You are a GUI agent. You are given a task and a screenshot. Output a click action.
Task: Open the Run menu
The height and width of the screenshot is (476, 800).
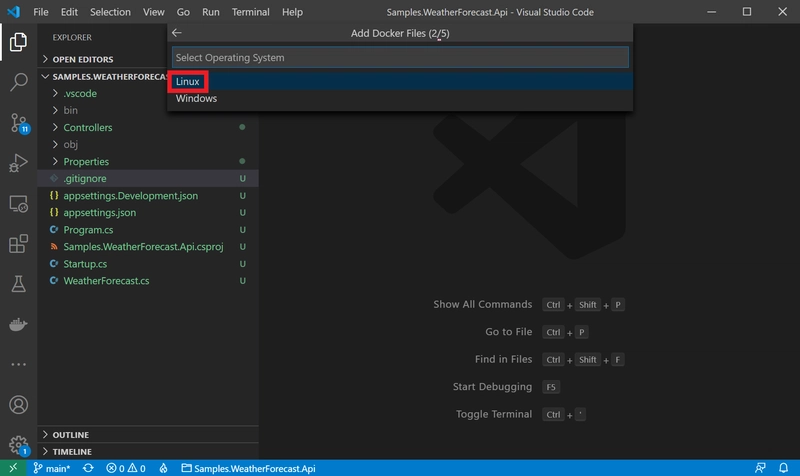(210, 12)
